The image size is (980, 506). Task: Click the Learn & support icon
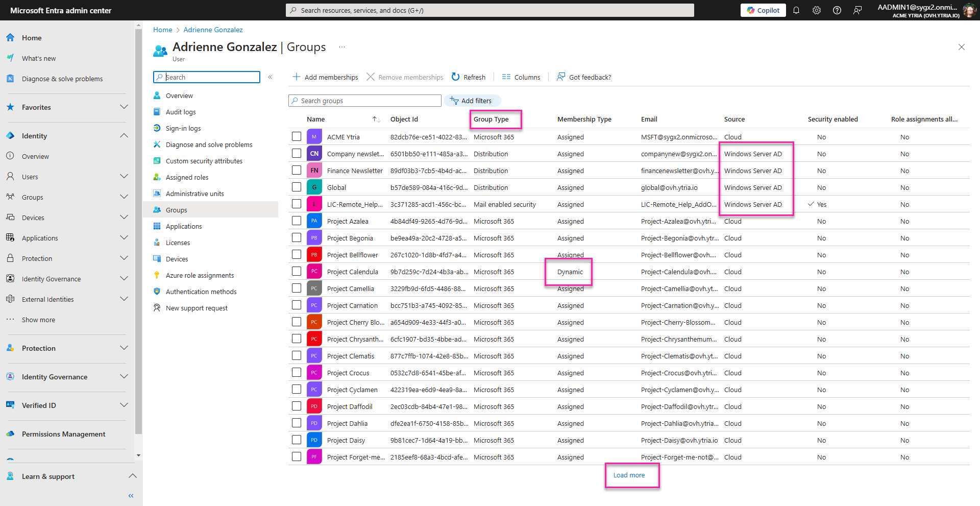tap(10, 476)
